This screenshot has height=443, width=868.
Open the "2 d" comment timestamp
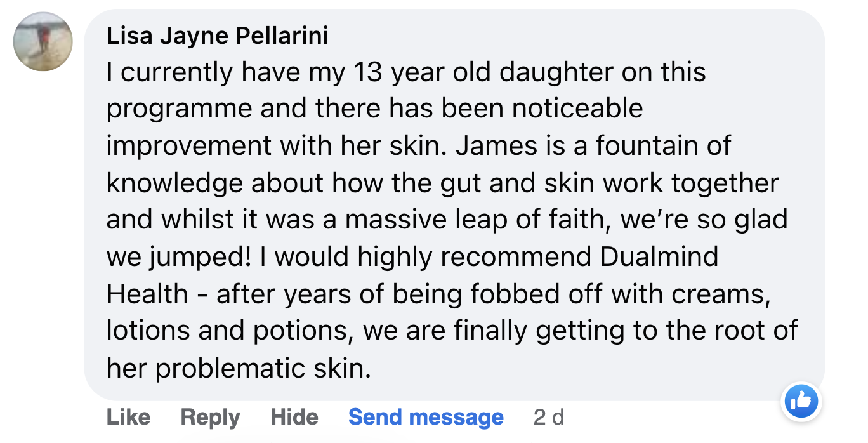549,417
